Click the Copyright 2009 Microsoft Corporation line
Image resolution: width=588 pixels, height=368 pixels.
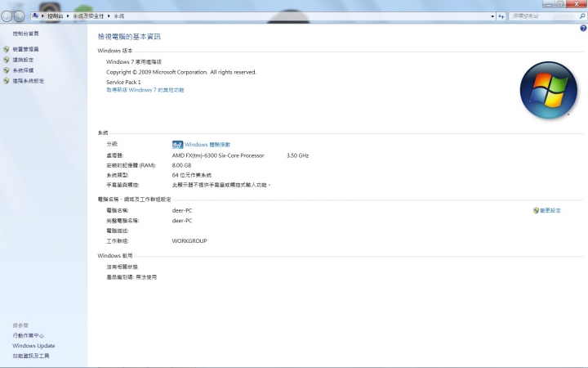tap(181, 72)
